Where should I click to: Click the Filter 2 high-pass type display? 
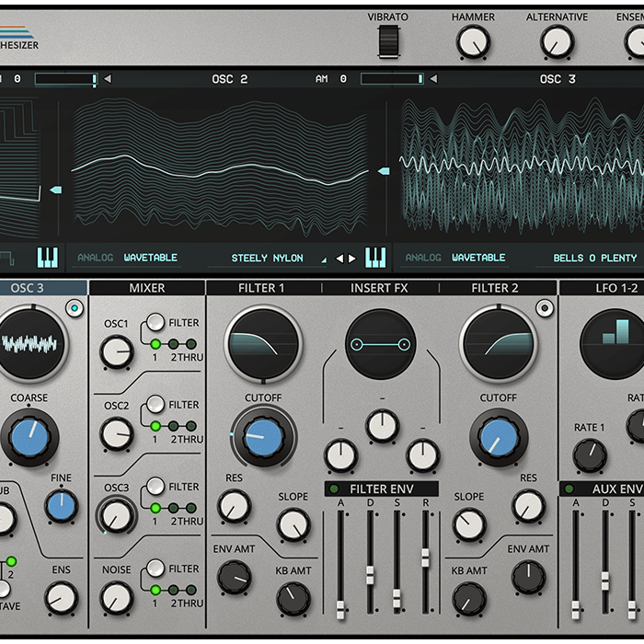point(499,344)
